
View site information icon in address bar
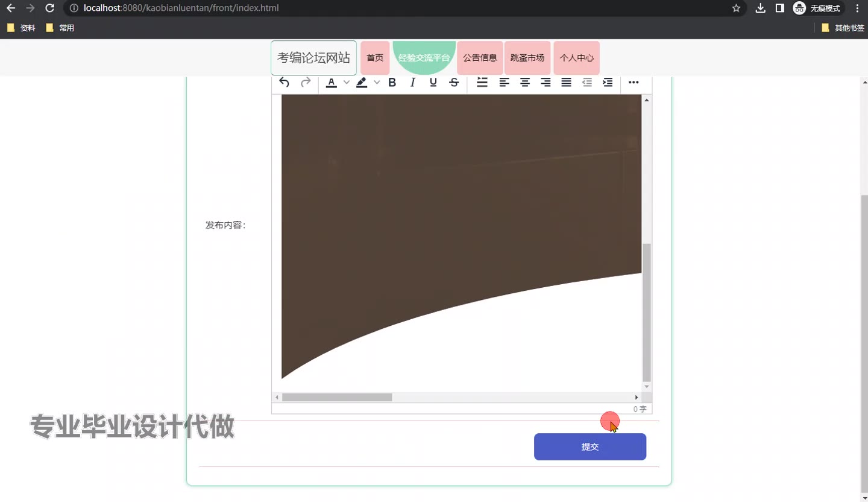point(74,8)
